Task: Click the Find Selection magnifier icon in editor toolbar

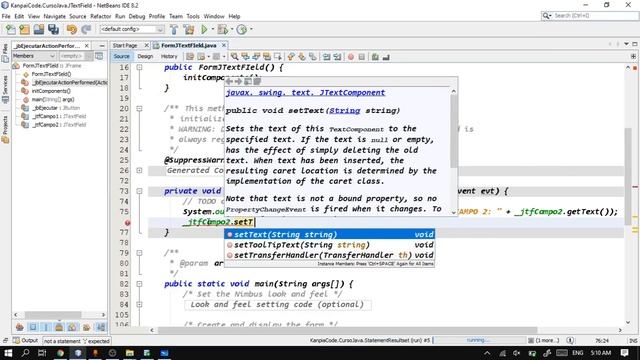Action: coord(234,57)
